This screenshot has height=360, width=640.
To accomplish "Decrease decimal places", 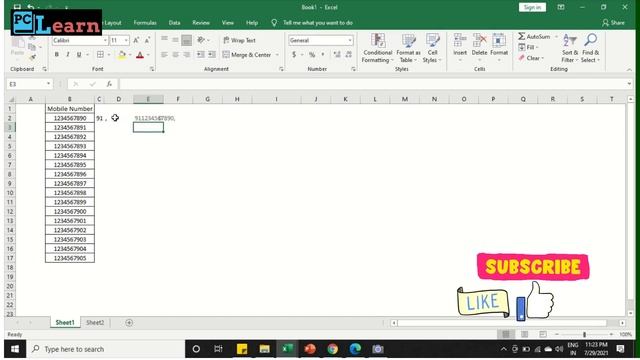I will coord(349,54).
